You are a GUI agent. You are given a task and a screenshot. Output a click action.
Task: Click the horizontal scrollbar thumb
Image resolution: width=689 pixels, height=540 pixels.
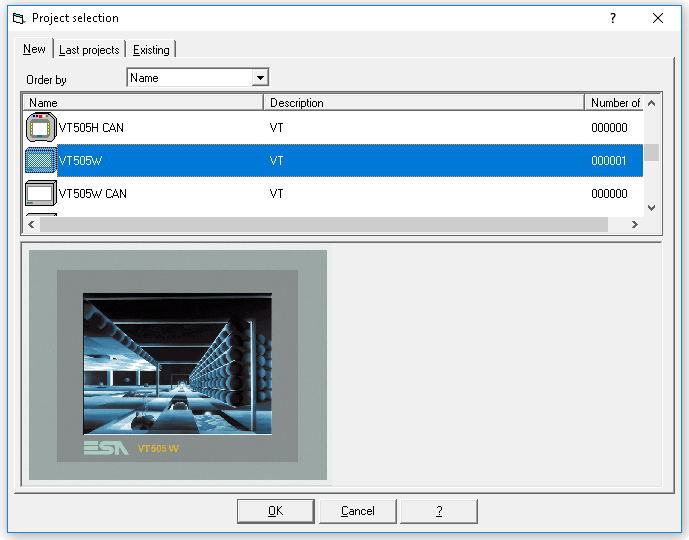(324, 225)
